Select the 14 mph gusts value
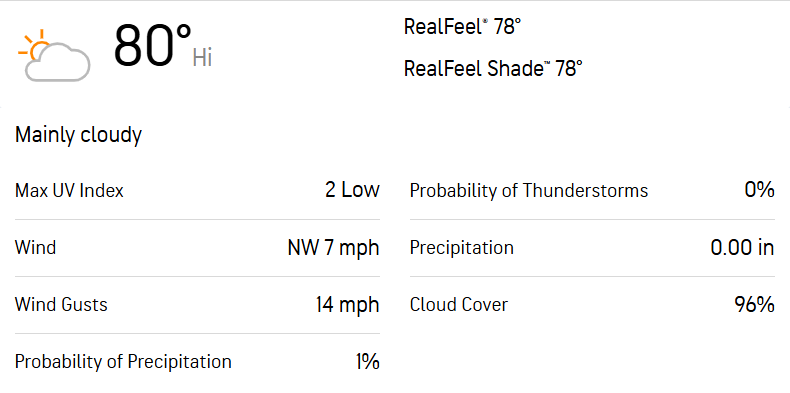The image size is (790, 393). coord(347,305)
